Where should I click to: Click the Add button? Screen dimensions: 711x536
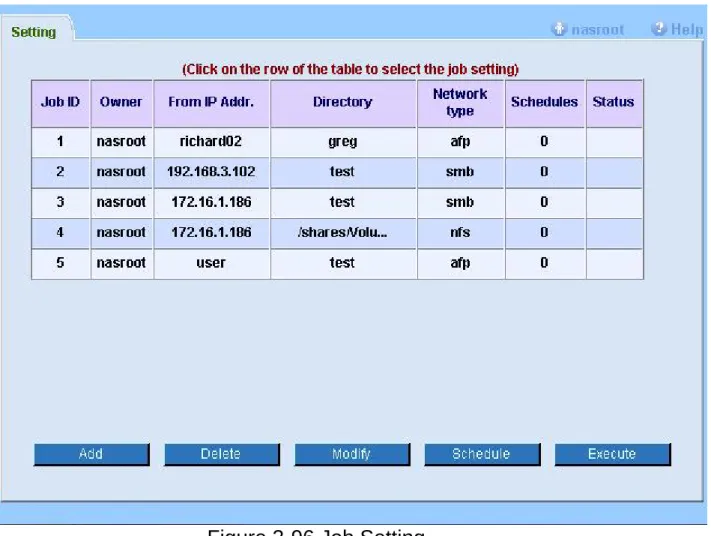pos(92,454)
